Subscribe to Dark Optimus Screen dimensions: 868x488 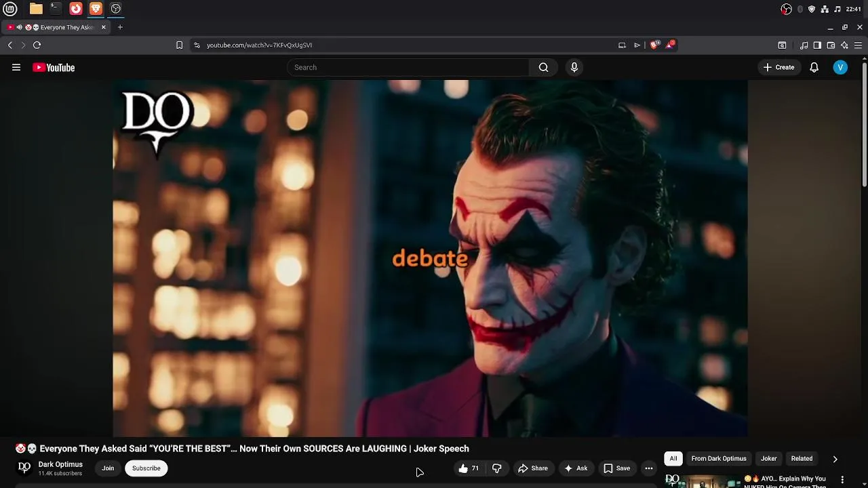pos(146,468)
